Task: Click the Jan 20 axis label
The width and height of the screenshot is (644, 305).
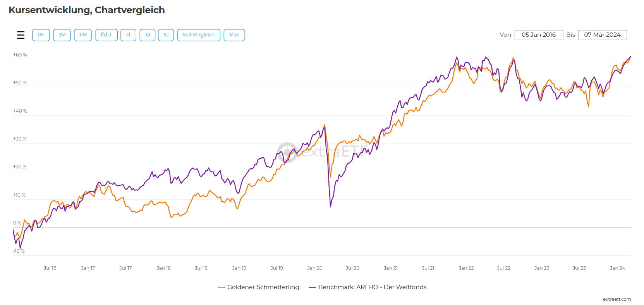Action: [x=314, y=268]
